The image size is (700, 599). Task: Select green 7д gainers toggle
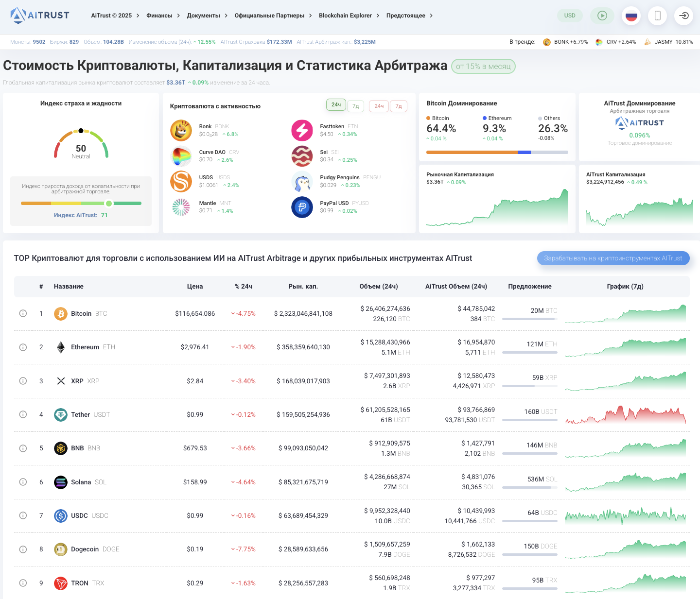(355, 106)
